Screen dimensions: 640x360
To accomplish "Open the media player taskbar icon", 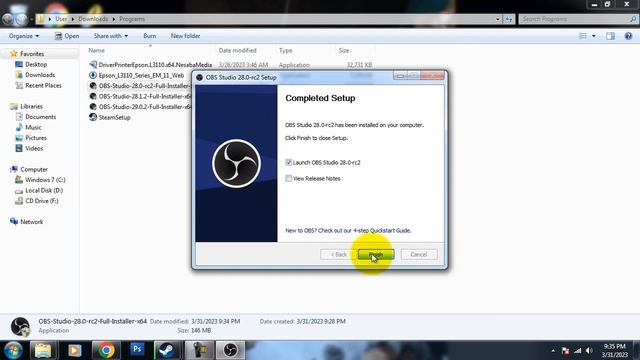I will pyautogui.click(x=74, y=350).
